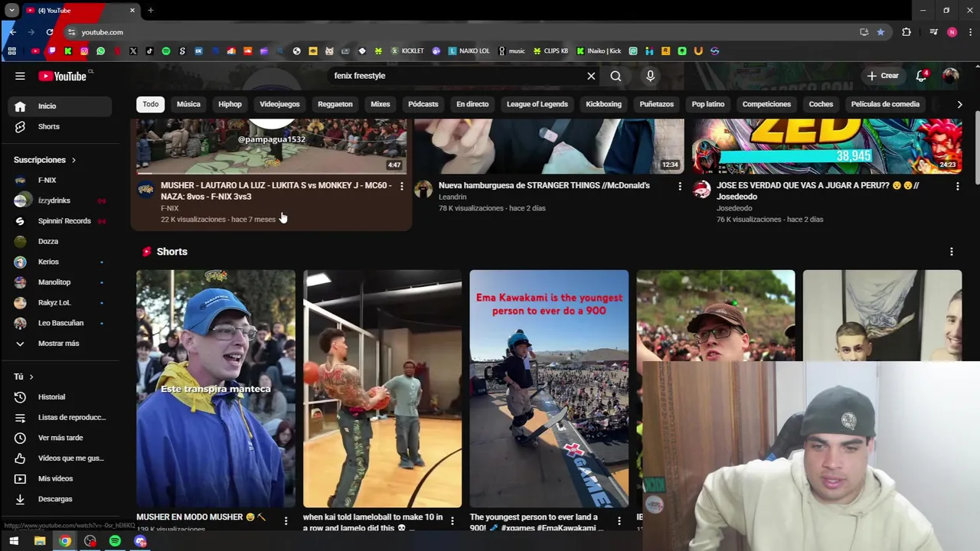Open the KICKLET bookmark
The image size is (980, 551).
(x=407, y=51)
